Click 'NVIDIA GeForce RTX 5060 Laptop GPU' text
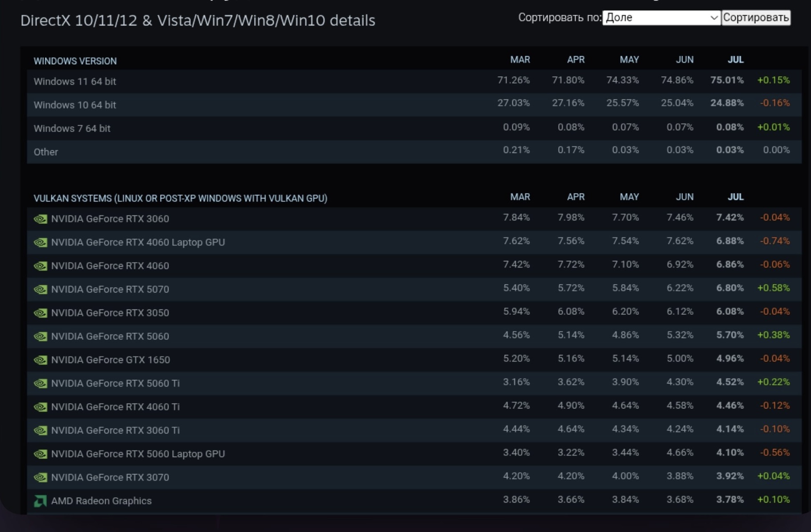The width and height of the screenshot is (811, 532). [138, 454]
